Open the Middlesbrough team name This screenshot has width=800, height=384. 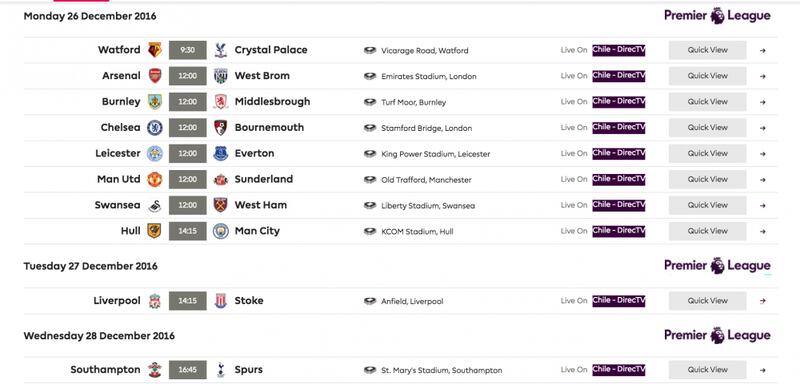click(272, 101)
